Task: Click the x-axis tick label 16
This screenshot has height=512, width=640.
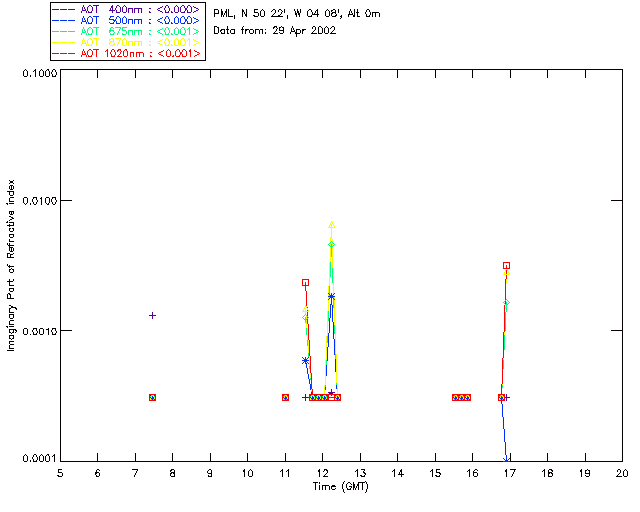Action: coord(473,473)
